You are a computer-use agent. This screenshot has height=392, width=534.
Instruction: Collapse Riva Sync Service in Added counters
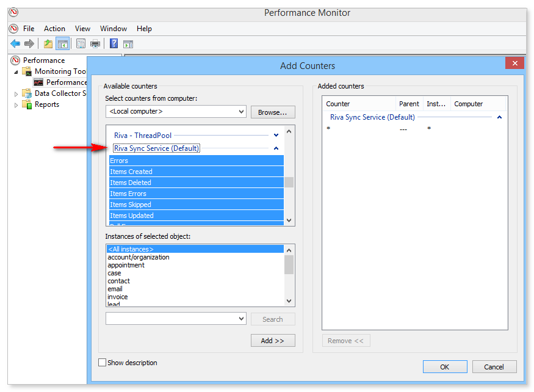tap(499, 117)
